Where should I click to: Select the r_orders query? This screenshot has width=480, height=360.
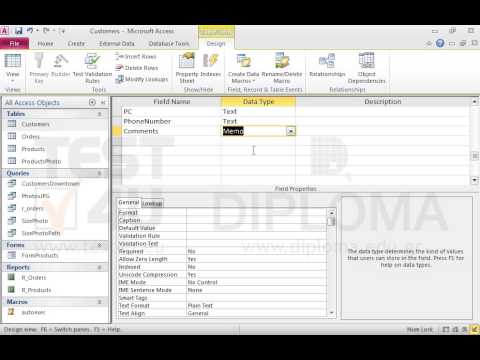pyautogui.click(x=32, y=209)
